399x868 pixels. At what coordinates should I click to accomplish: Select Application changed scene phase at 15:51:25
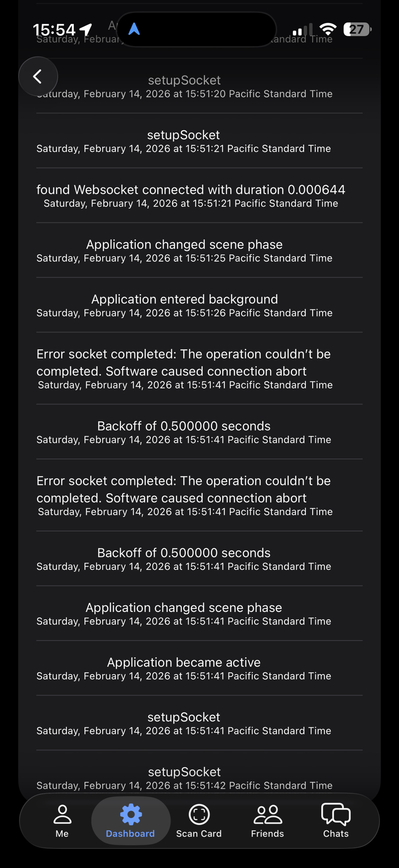[184, 250]
